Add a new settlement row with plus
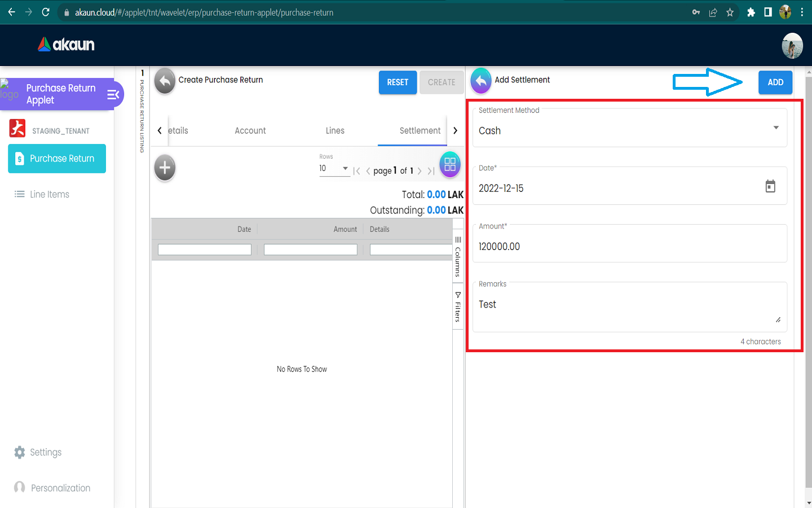The image size is (812, 508). 165,168
